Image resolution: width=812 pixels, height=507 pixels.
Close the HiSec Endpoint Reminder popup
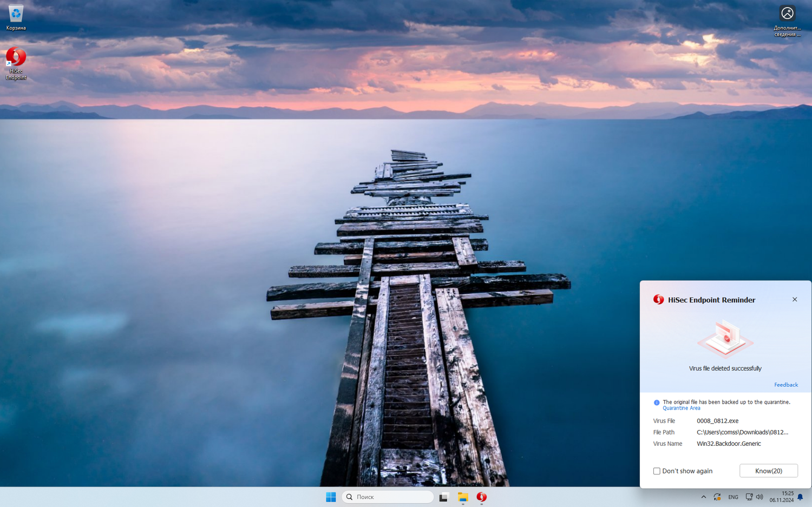point(795,299)
